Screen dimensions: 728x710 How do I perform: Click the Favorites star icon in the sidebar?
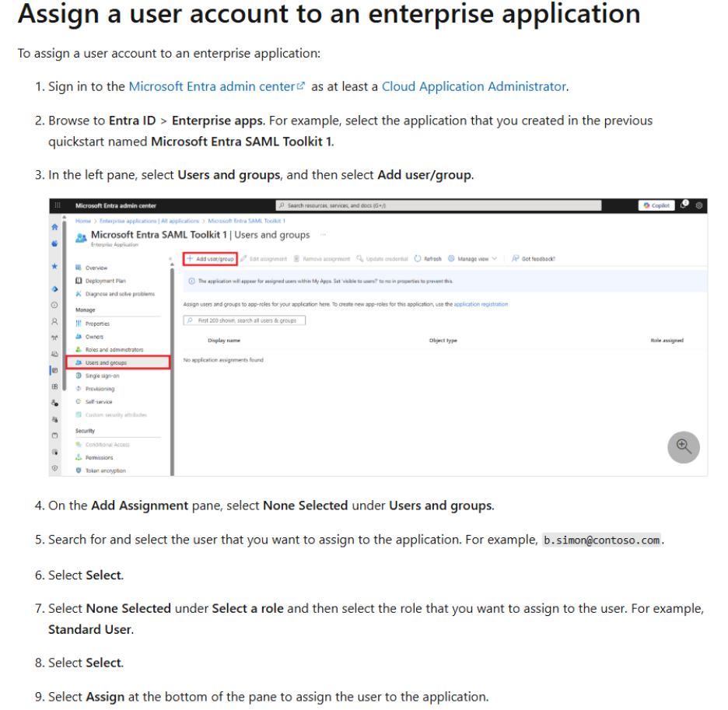pyautogui.click(x=54, y=266)
